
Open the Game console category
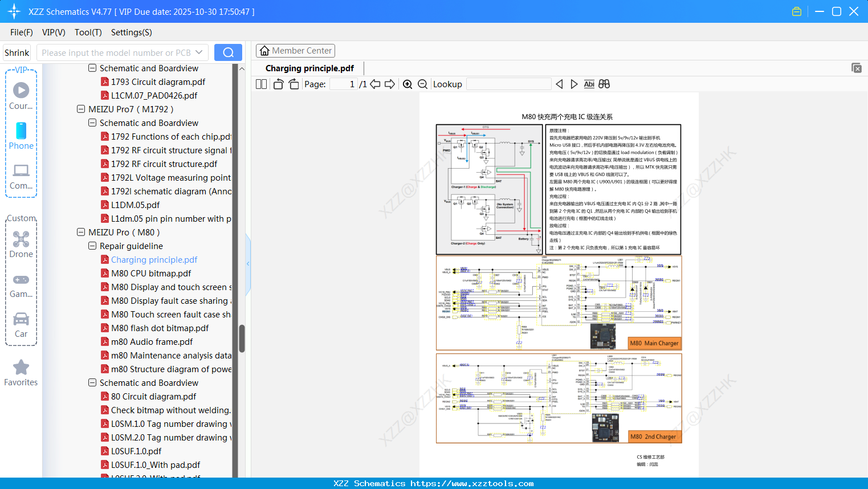[21, 285]
